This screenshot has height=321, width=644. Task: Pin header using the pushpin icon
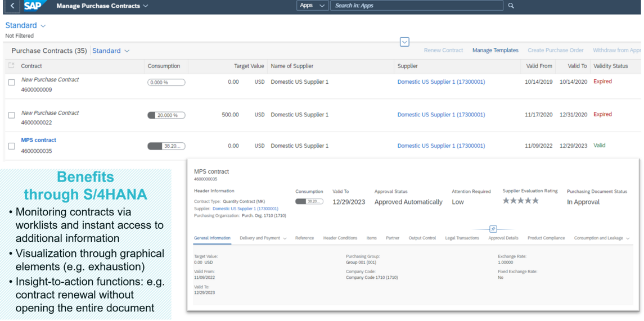click(493, 229)
